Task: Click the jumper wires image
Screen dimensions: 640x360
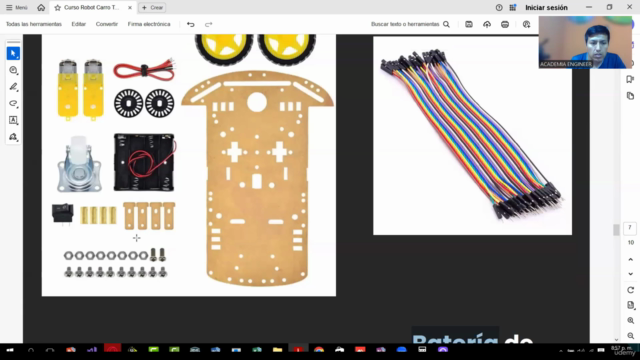Action: click(x=472, y=136)
